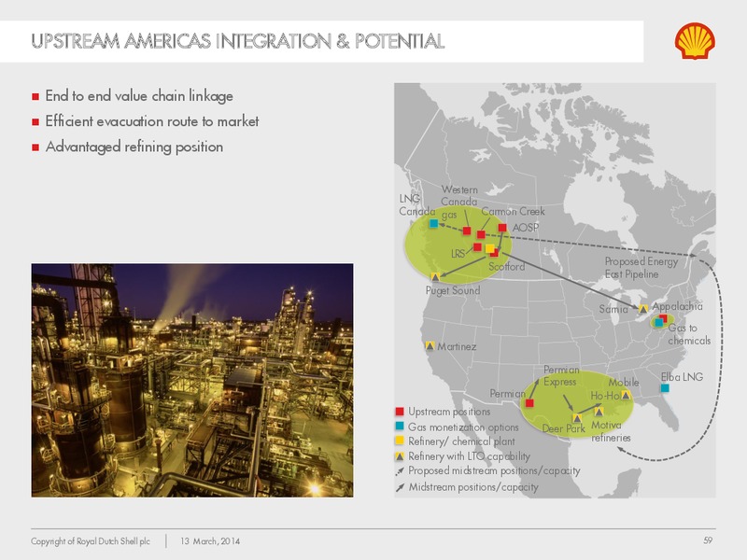Click the 'Proposed Energy East Pipeline' label
The height and width of the screenshot is (560, 747).
641,268
